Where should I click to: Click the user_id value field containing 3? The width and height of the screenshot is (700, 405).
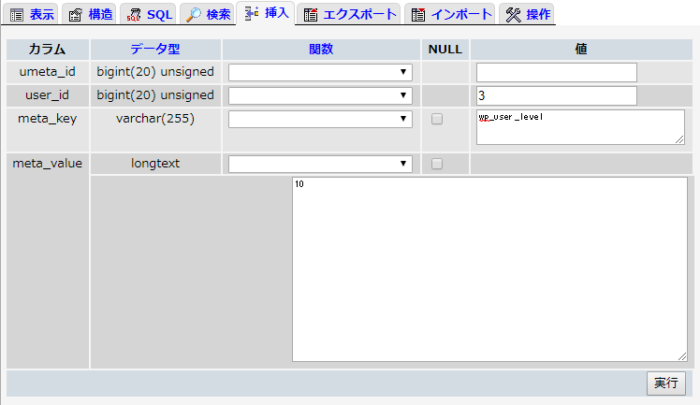[x=556, y=95]
